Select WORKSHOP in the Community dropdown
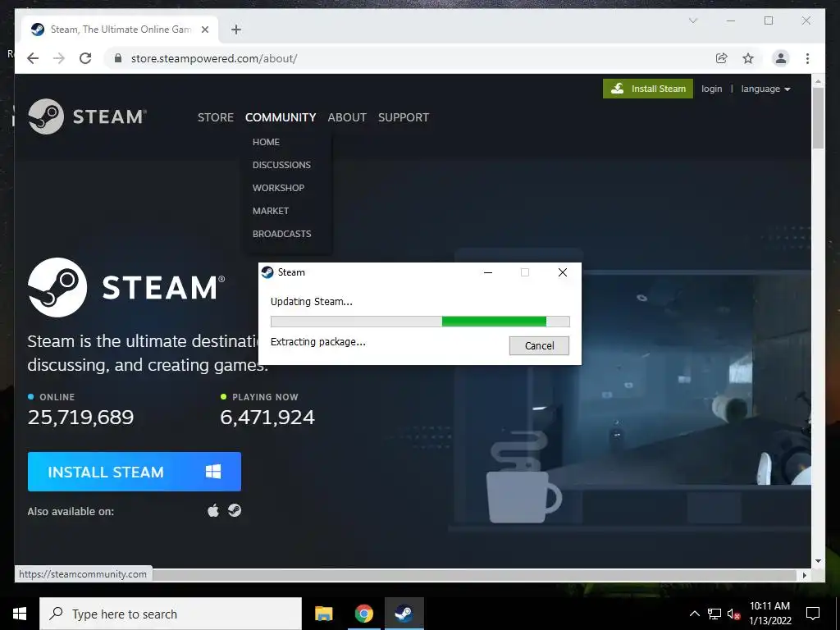Image resolution: width=840 pixels, height=630 pixels. (x=279, y=188)
